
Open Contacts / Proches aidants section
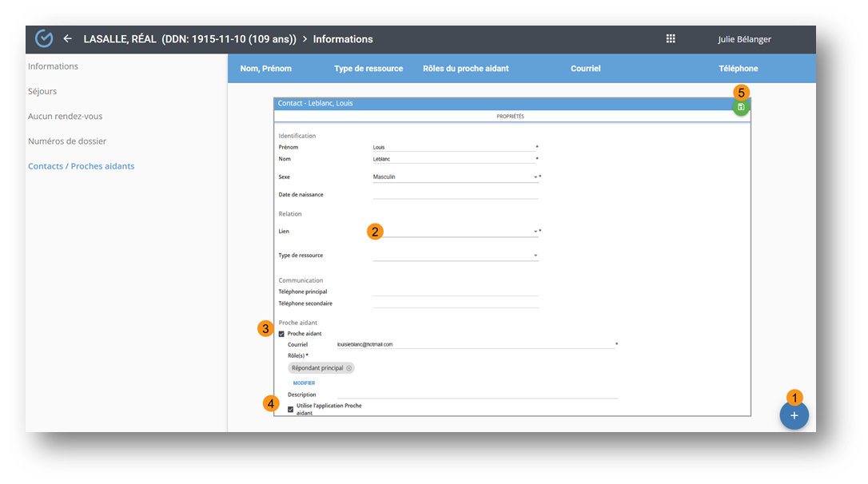[81, 166]
